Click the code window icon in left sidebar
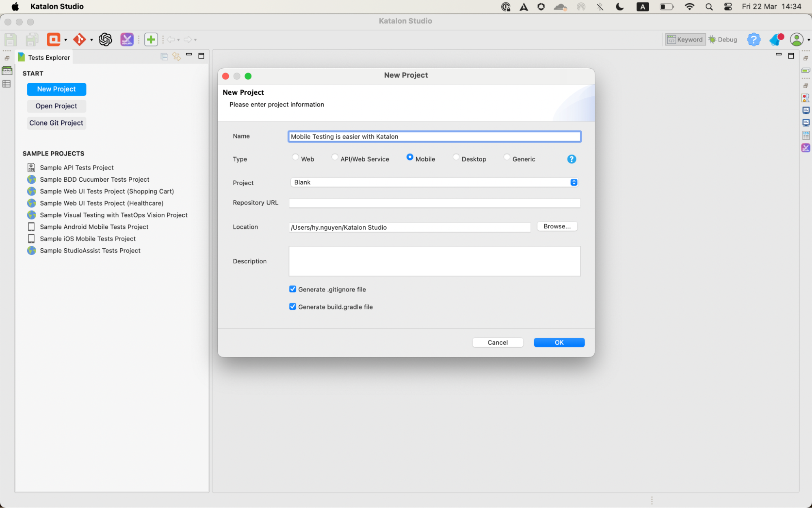 point(7,71)
